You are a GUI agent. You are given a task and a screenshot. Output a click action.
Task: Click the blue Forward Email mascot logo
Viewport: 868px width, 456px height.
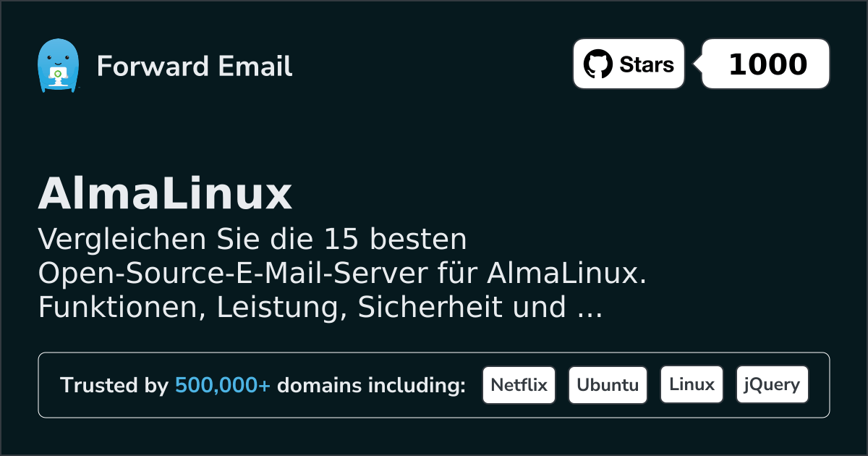(57, 66)
